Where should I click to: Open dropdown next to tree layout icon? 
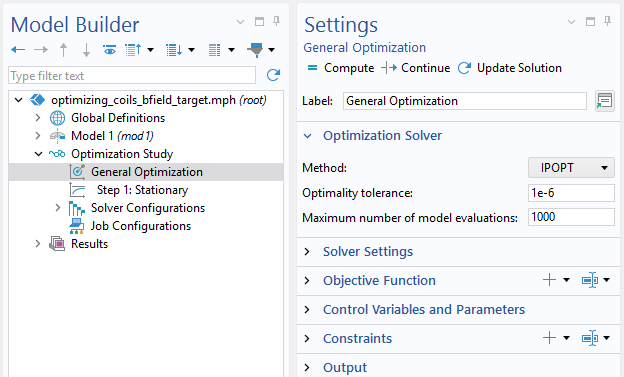click(x=231, y=50)
